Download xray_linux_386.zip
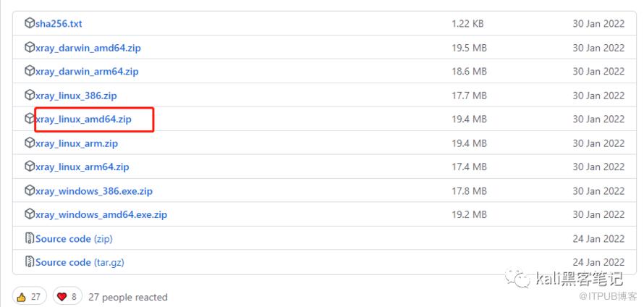Image resolution: width=644 pixels, height=307 pixels. point(76,96)
